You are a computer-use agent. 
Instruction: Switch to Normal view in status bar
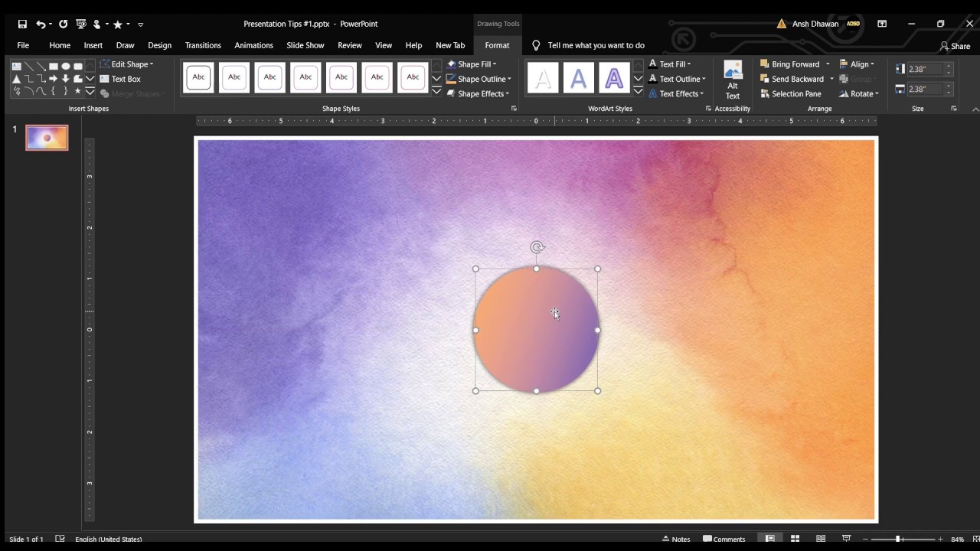coord(770,539)
